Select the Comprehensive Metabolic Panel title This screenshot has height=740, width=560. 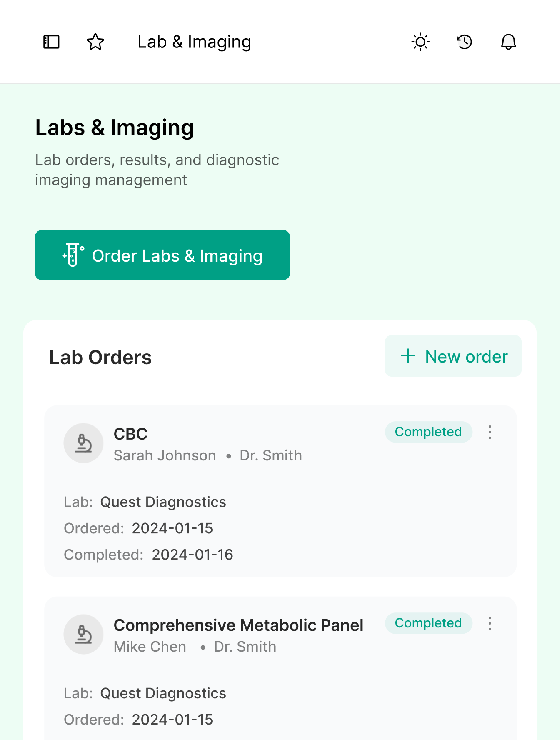click(x=238, y=625)
